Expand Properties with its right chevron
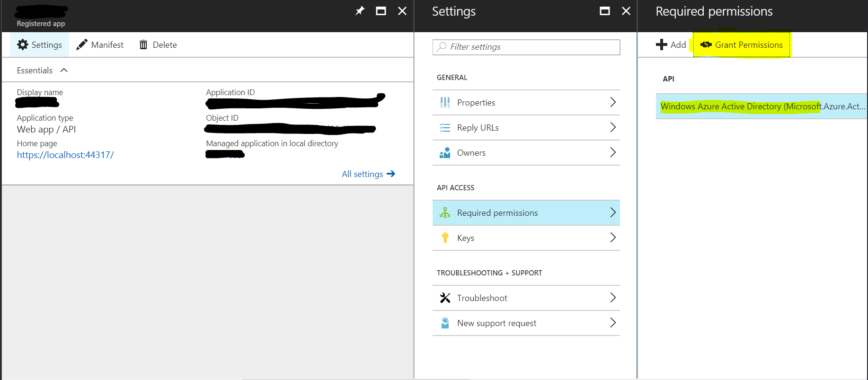 coord(613,102)
